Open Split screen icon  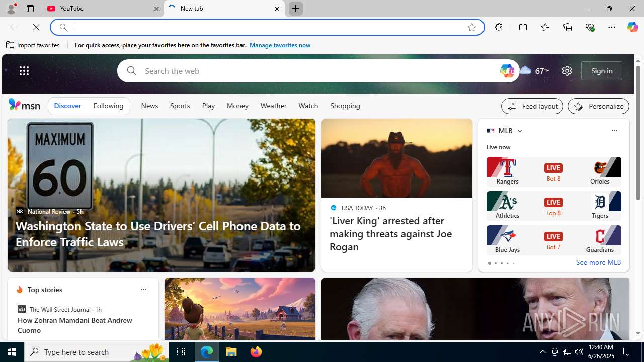coord(523,27)
